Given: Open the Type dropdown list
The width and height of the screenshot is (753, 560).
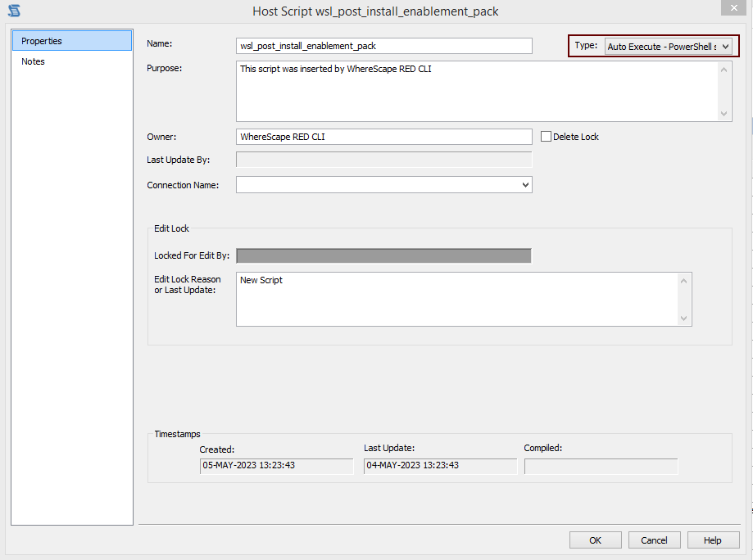Looking at the screenshot, I should 668,47.
